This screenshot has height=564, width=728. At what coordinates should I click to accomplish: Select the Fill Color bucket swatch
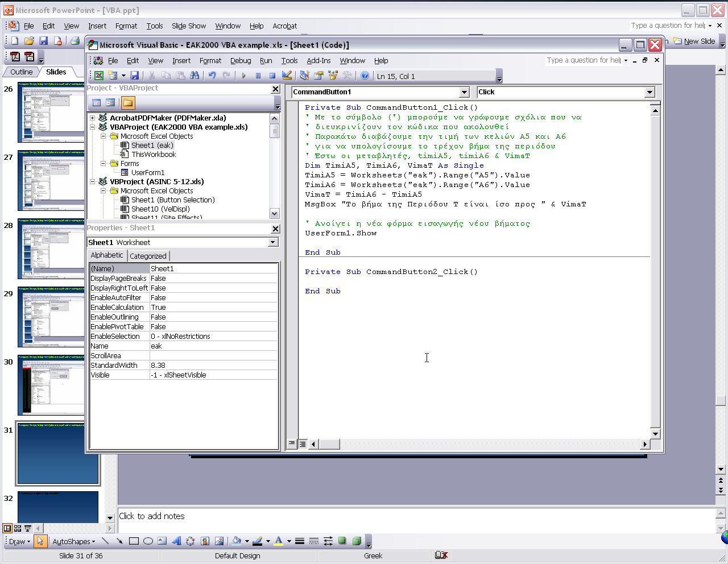[x=237, y=541]
